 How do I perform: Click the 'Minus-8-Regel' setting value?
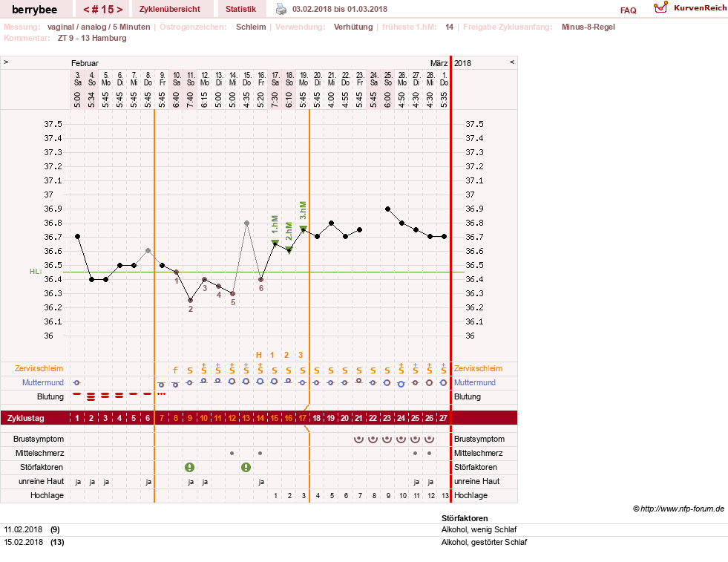(588, 27)
